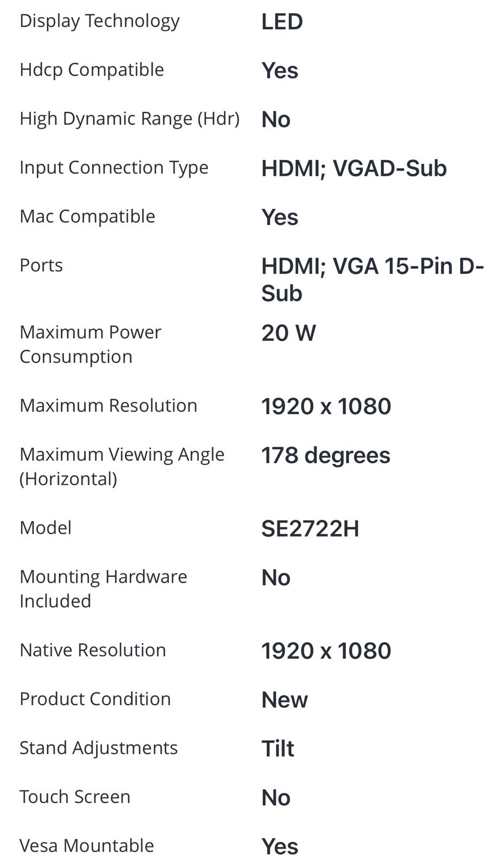The height and width of the screenshot is (868, 494).
Task: Click the Display Technology label
Action: 99,21
